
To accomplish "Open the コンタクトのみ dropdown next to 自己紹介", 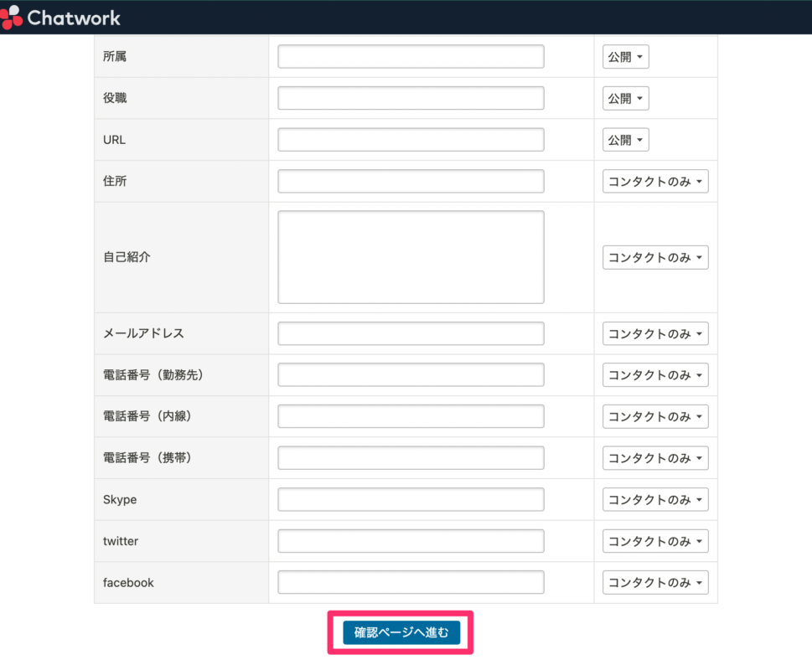I will [654, 257].
